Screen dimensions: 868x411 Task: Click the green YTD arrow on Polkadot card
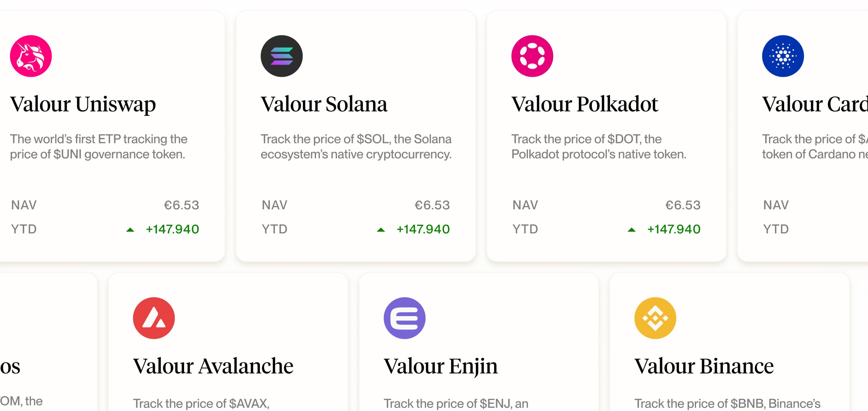631,230
